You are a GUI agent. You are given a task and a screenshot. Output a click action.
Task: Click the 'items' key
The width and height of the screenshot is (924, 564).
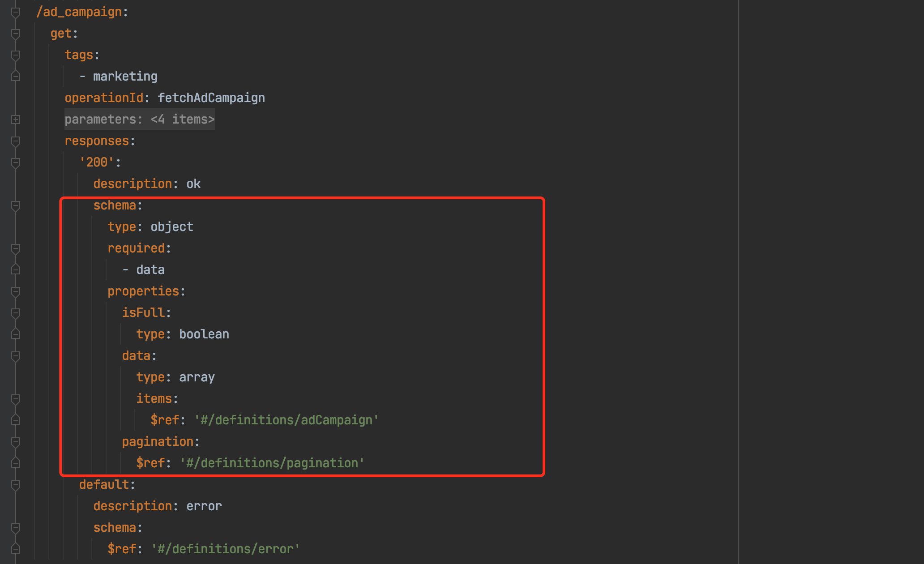click(x=154, y=399)
